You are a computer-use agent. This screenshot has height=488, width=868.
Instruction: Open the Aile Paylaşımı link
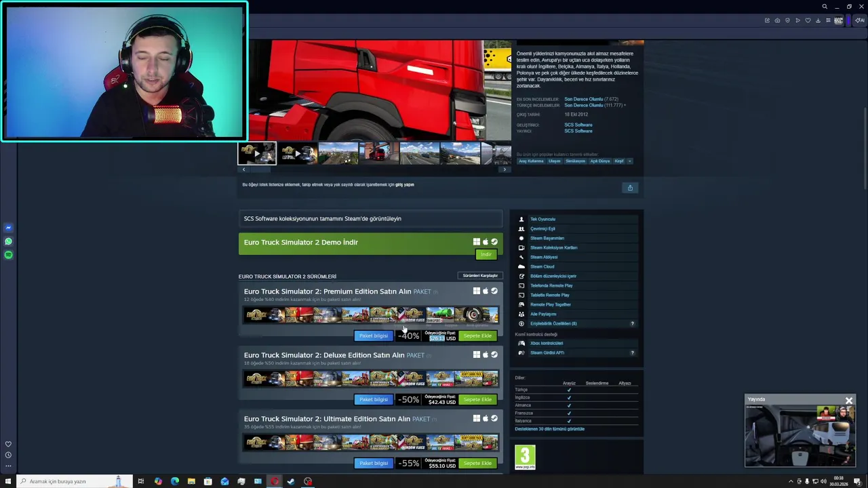[543, 314]
